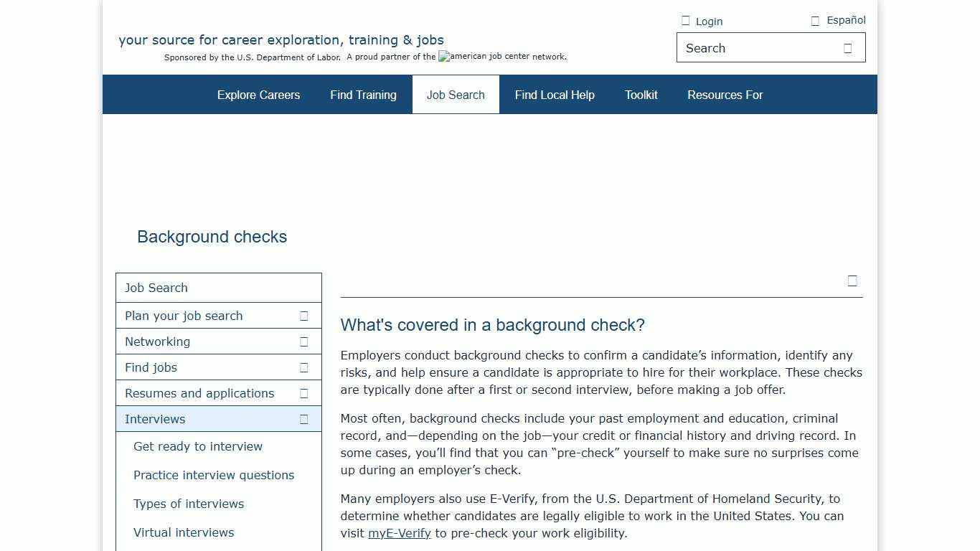This screenshot has width=980, height=551.
Task: Select the Job Search tab
Action: coord(456,95)
